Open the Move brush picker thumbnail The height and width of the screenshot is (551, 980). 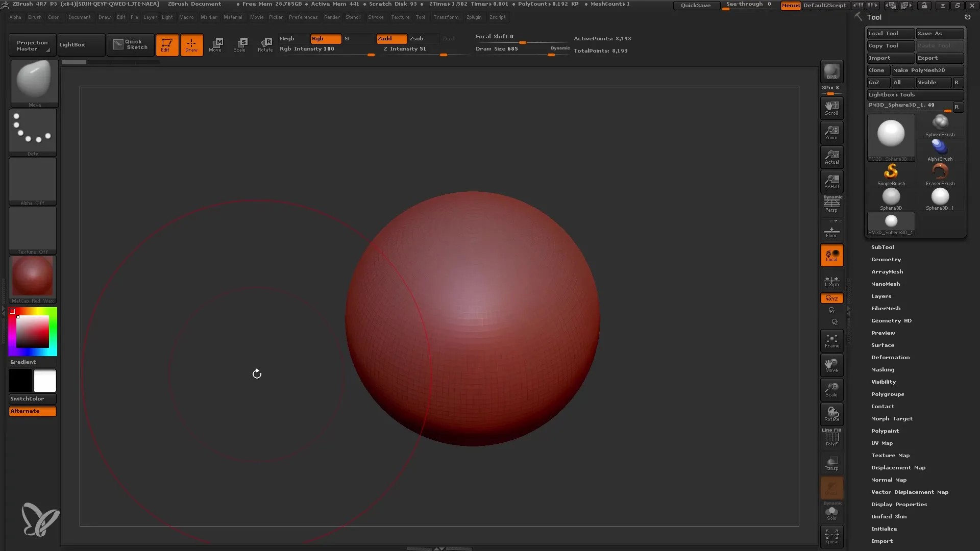click(x=34, y=83)
